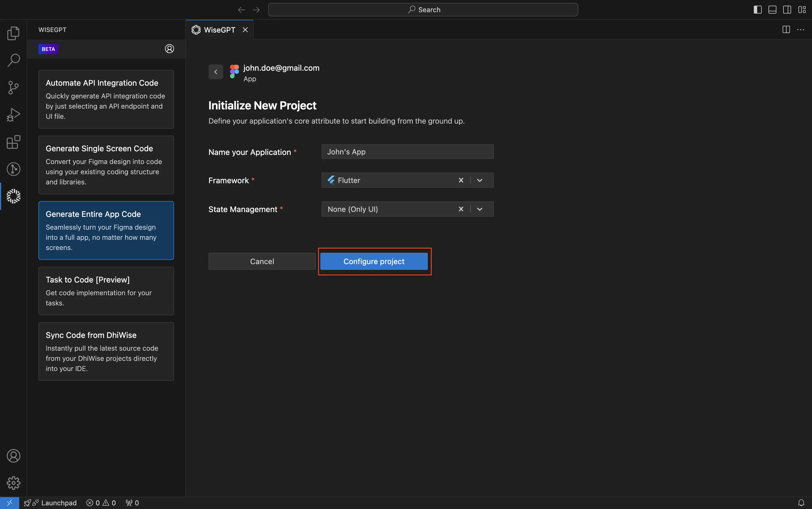Click the john.doe@gmail.com account label

(x=281, y=68)
